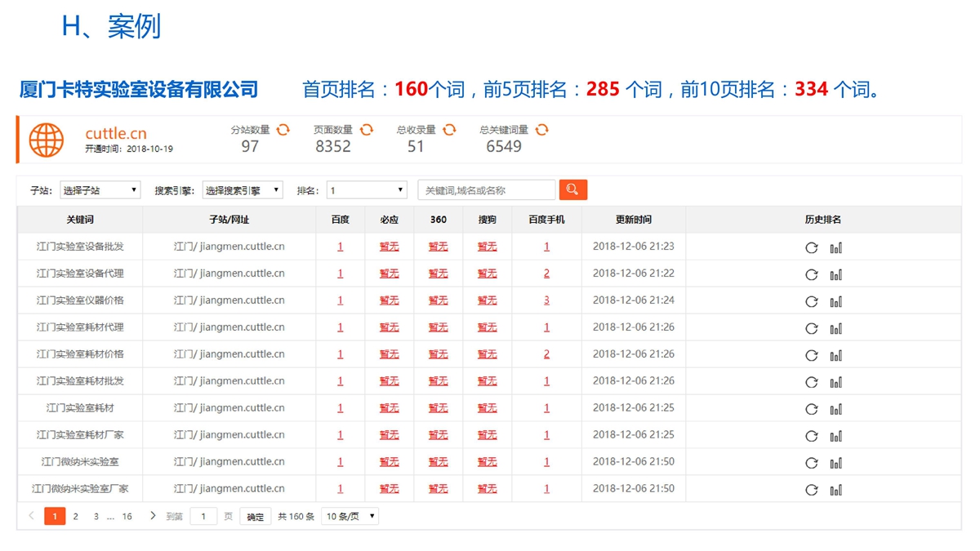980x551 pixels.
Task: Open history chart for 江门微纳米实验室厂家 row
Action: click(x=835, y=490)
